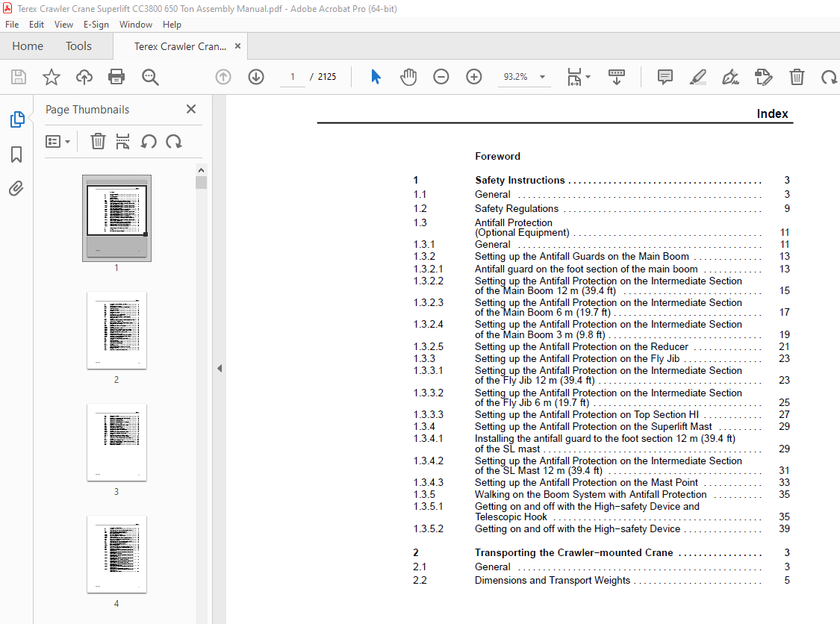The width and height of the screenshot is (840, 624).
Task: Open the File menu
Action: [12, 25]
